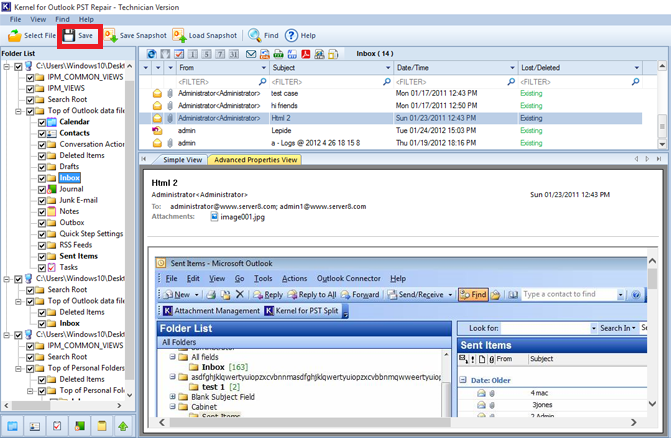Click Load Snapshot in the toolbar
671x438 pixels.
(x=205, y=36)
